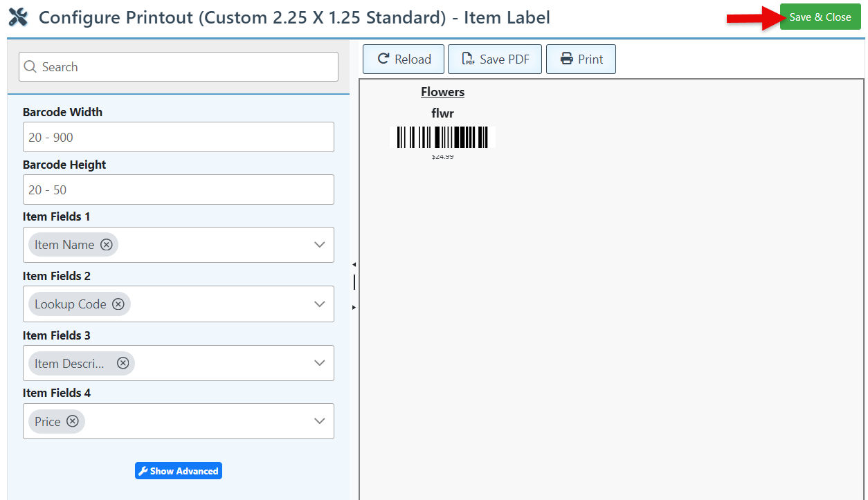Open the Item Fields 2 dropdown
The height and width of the screenshot is (500, 868).
click(x=319, y=304)
